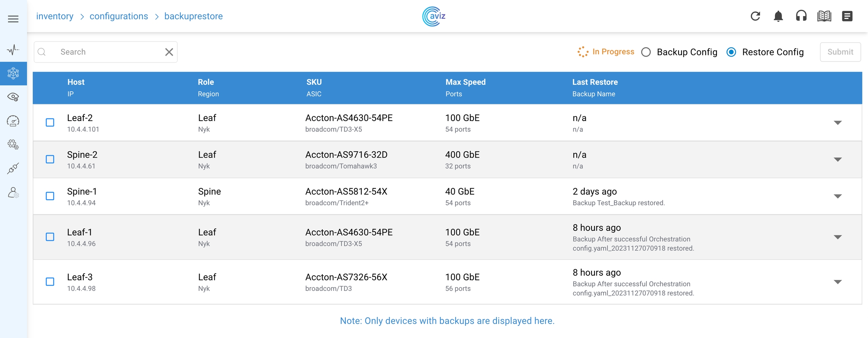Open the health pulse monitor sidebar icon
Screen dimensions: 868x338
tap(13, 49)
